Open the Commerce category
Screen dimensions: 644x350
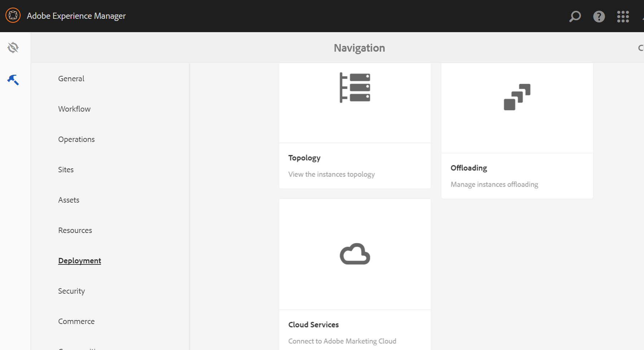[76, 321]
